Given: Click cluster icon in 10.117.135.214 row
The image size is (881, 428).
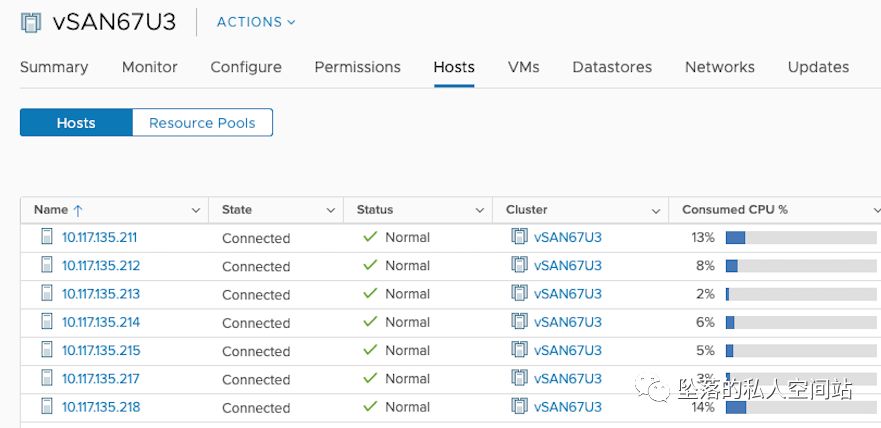Looking at the screenshot, I should [x=518, y=322].
